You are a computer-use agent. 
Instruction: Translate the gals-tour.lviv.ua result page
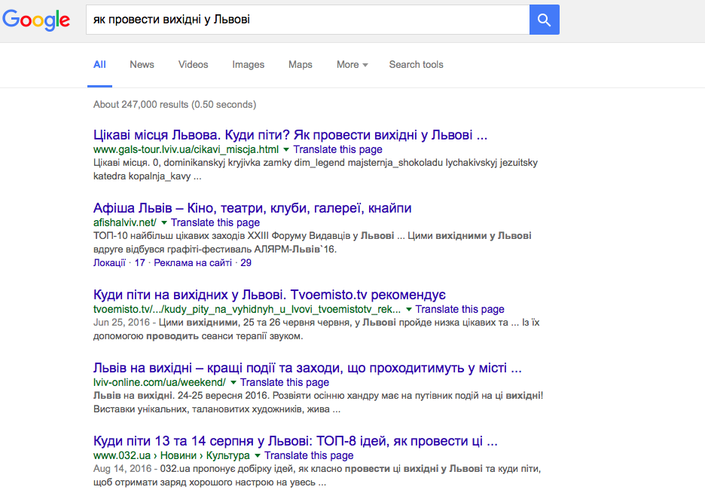pos(338,149)
